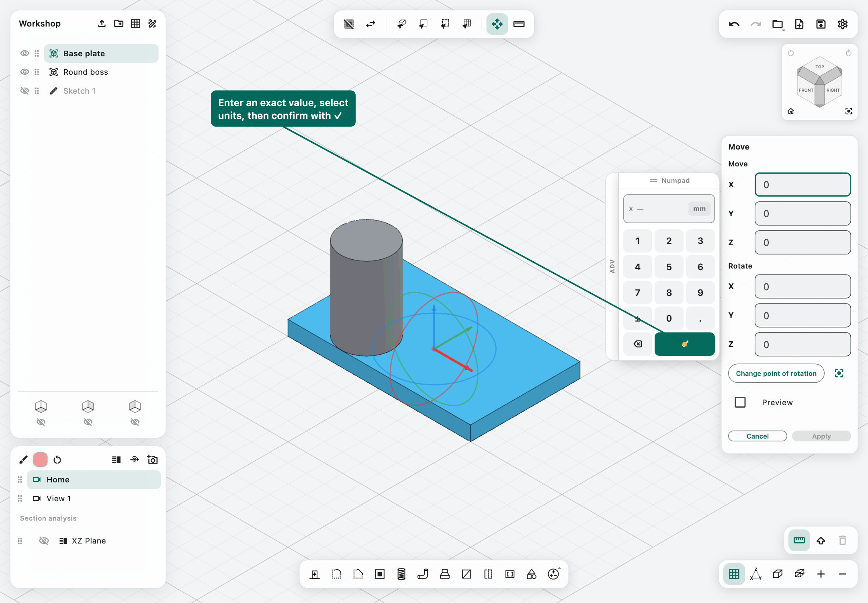Select Round boss in the Workshop tree
The height and width of the screenshot is (603, 868).
pos(101,72)
